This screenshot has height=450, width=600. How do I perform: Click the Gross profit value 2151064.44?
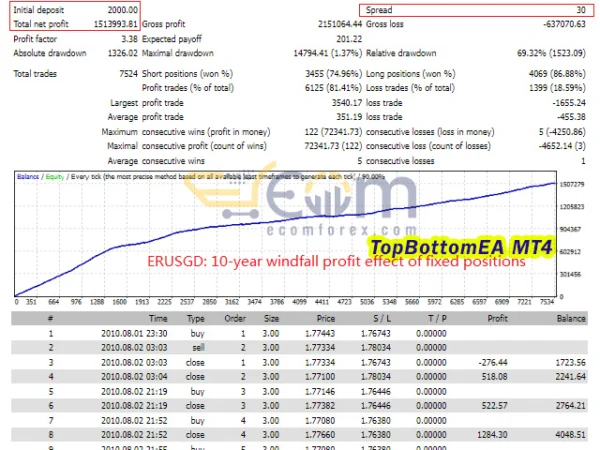click(x=340, y=24)
